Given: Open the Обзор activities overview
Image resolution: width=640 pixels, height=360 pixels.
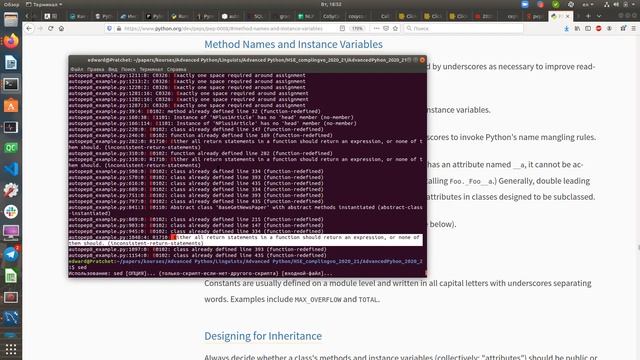Looking at the screenshot, I should tap(11, 4).
